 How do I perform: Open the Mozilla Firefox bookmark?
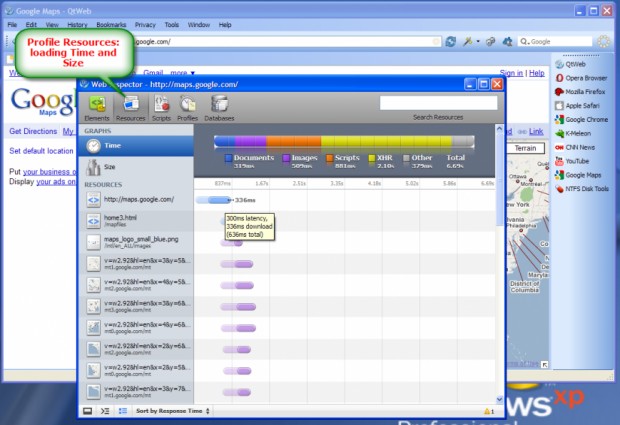580,92
